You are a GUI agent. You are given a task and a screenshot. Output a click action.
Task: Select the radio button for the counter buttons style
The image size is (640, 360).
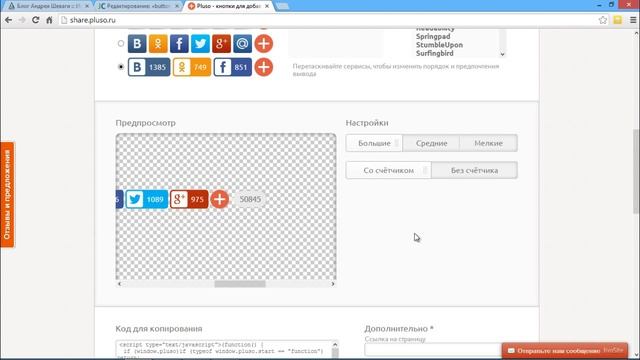121,67
